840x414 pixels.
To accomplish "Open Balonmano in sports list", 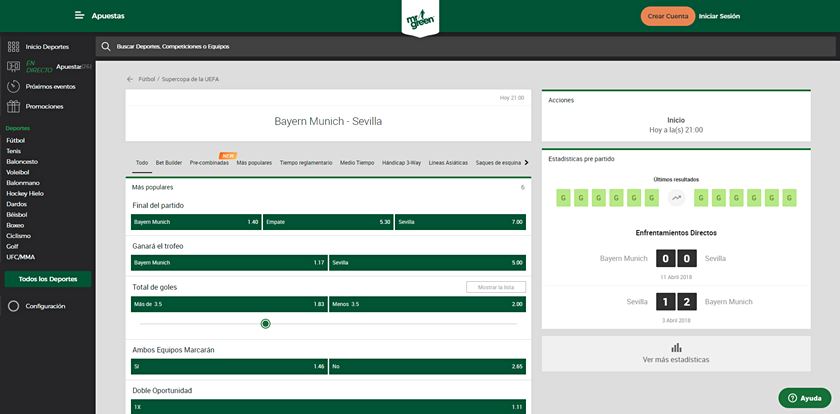I will click(x=21, y=183).
